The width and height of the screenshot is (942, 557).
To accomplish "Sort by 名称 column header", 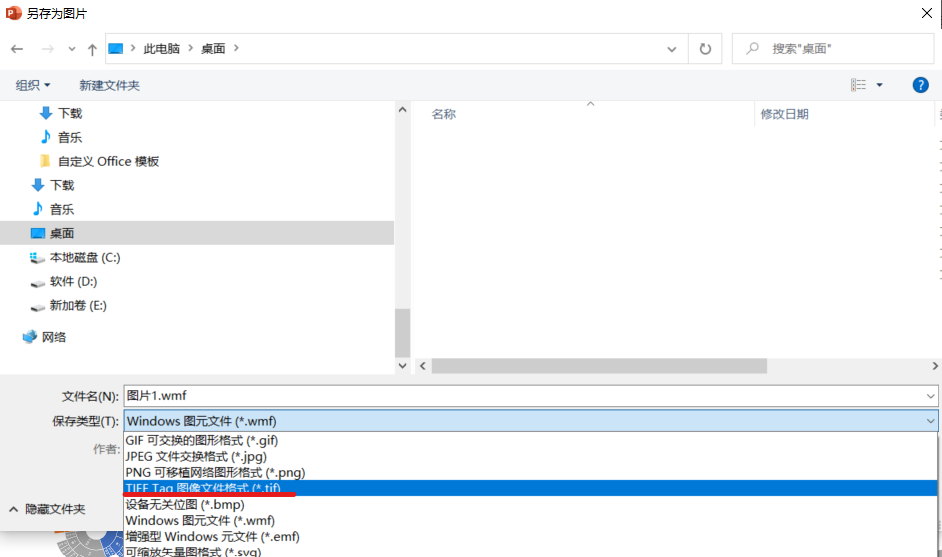I will click(443, 114).
